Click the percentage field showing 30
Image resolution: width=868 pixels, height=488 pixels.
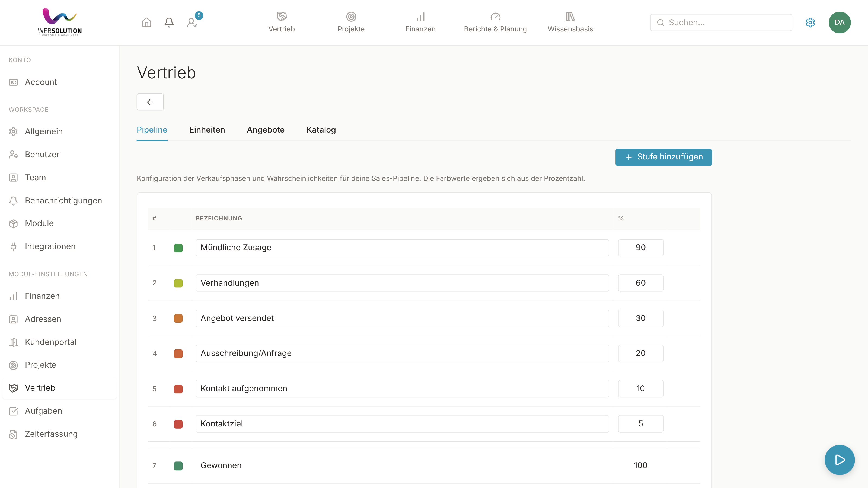click(x=640, y=318)
